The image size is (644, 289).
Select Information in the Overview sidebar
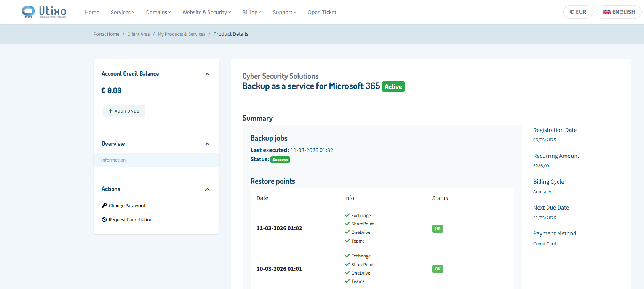157,160
